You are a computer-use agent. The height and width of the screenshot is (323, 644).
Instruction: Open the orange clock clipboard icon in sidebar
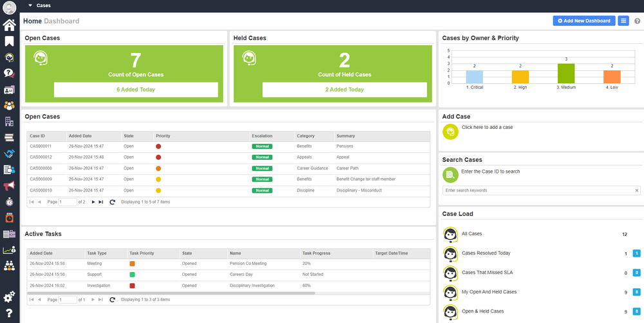[x=9, y=218]
